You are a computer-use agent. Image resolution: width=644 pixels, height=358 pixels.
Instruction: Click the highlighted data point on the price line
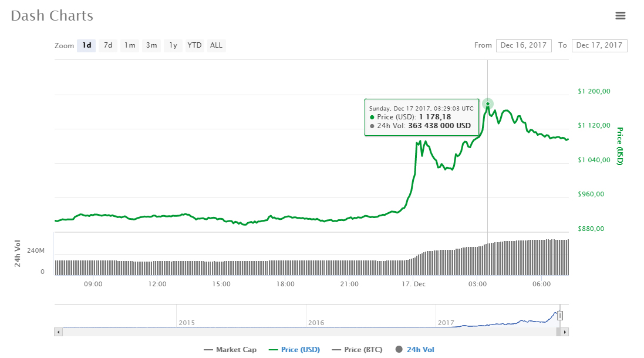pyautogui.click(x=487, y=103)
